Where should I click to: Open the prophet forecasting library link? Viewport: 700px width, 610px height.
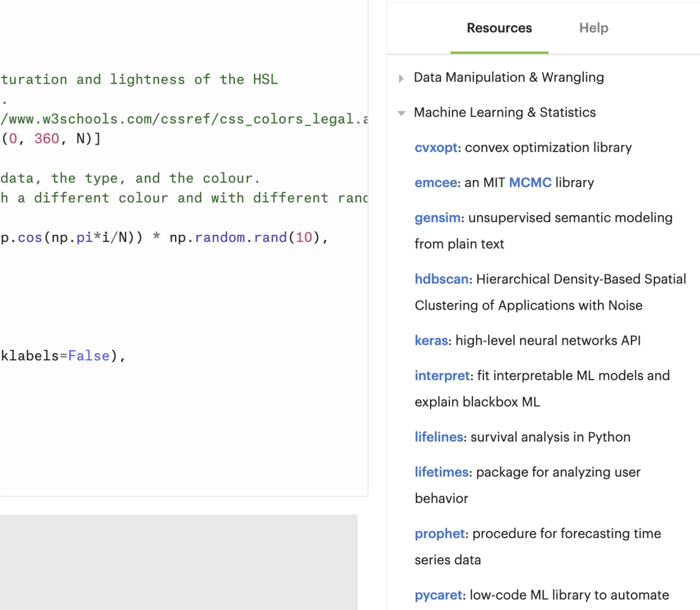pyautogui.click(x=439, y=533)
